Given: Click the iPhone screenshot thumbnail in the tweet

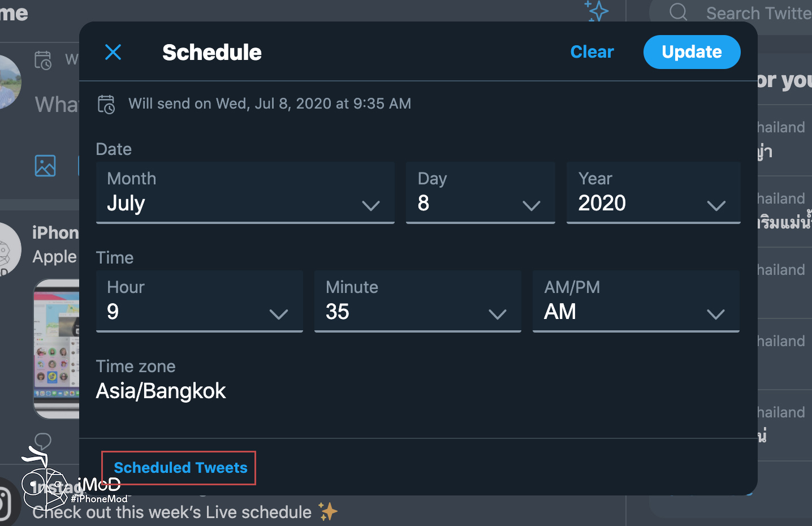Looking at the screenshot, I should tap(57, 348).
